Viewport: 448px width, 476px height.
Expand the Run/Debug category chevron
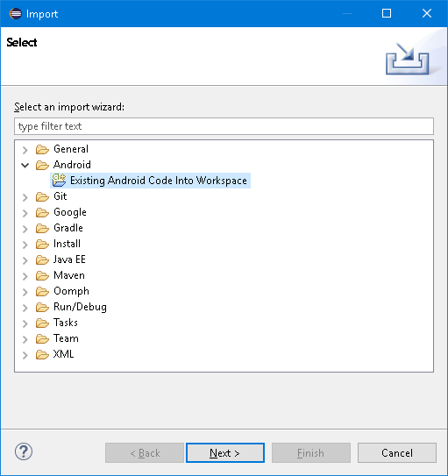(25, 308)
